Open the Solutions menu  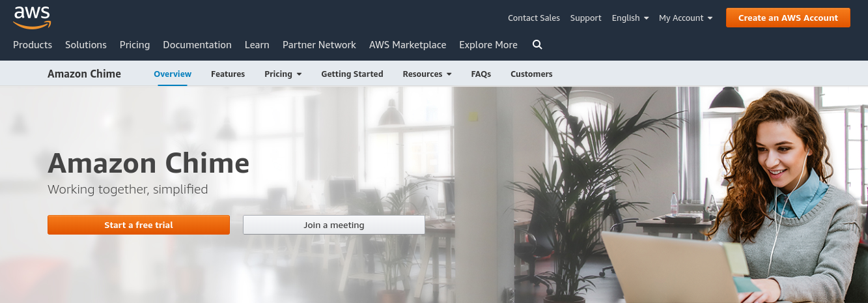[x=86, y=45]
